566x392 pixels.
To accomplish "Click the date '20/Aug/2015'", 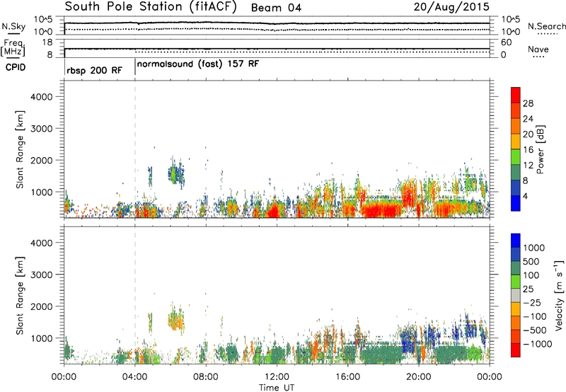I will click(451, 7).
